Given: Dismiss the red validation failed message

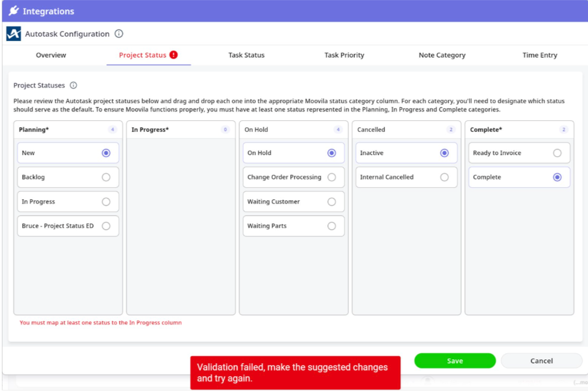Looking at the screenshot, I should [x=295, y=372].
